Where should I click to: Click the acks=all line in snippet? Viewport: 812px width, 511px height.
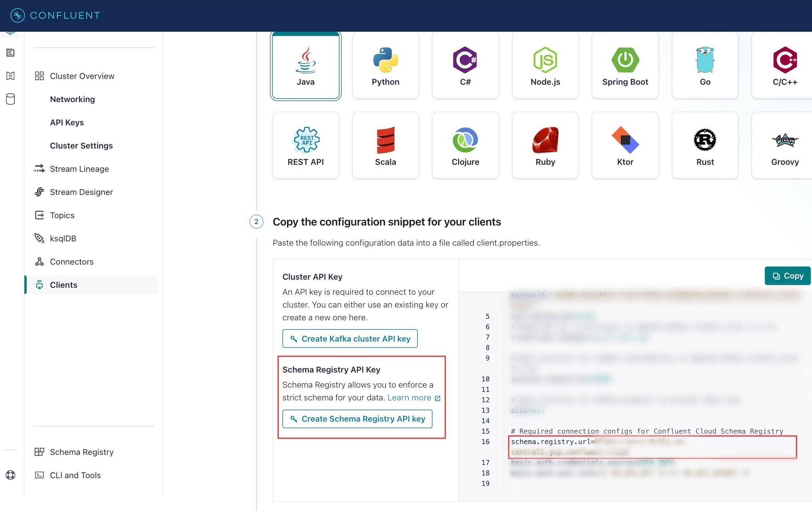pyautogui.click(x=528, y=410)
